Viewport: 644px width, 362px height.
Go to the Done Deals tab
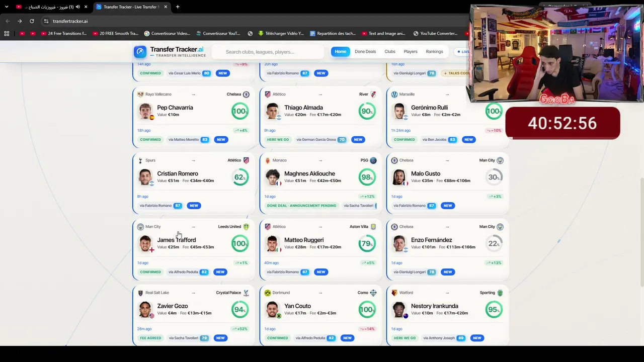tap(365, 52)
